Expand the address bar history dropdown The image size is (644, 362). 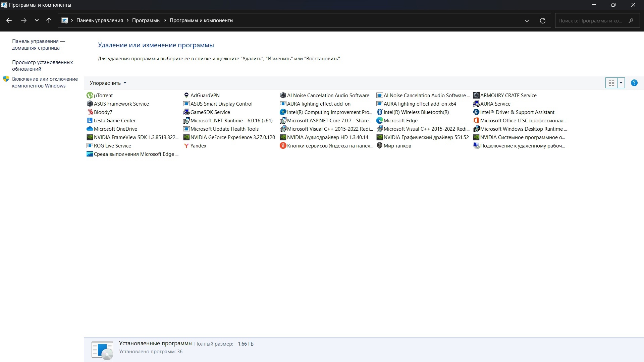point(527,21)
